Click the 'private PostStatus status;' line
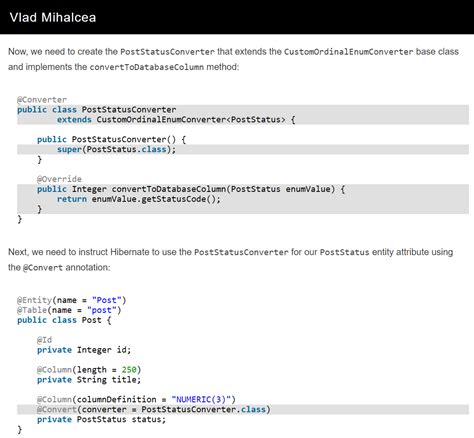 (101, 420)
